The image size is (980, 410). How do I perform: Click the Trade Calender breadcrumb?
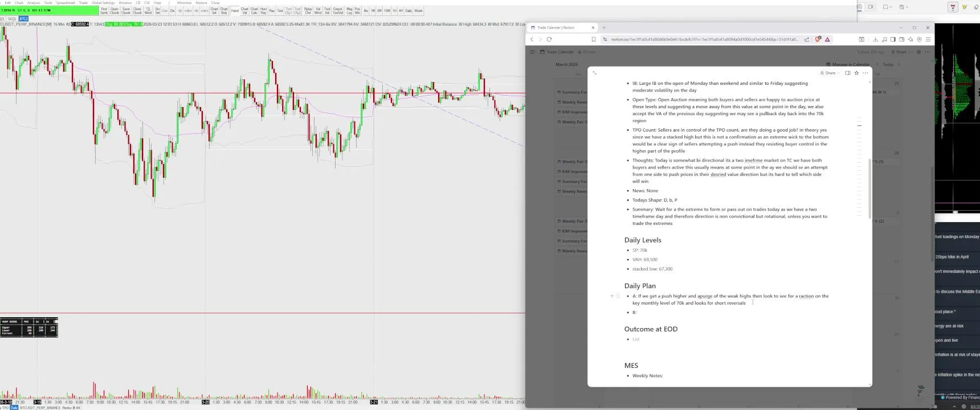click(x=557, y=52)
